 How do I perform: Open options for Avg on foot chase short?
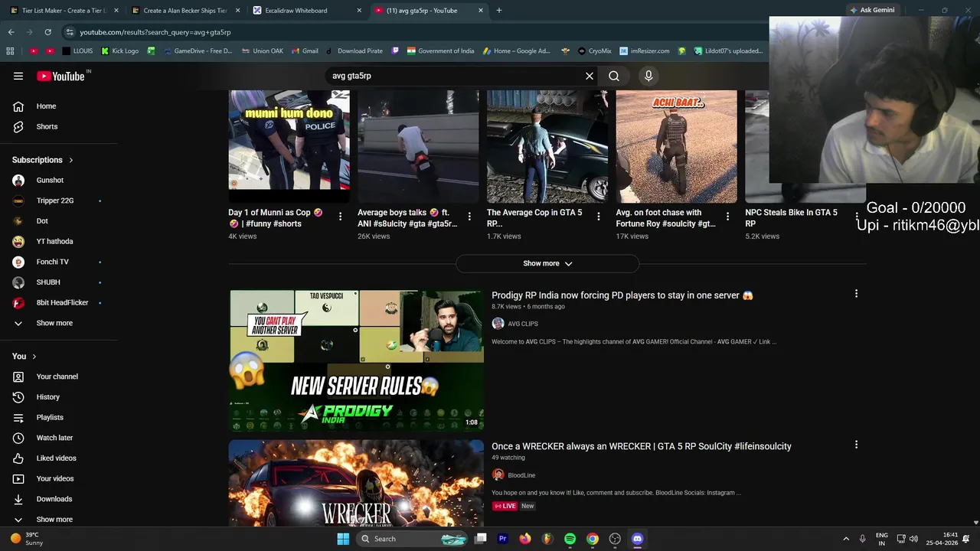pos(727,217)
